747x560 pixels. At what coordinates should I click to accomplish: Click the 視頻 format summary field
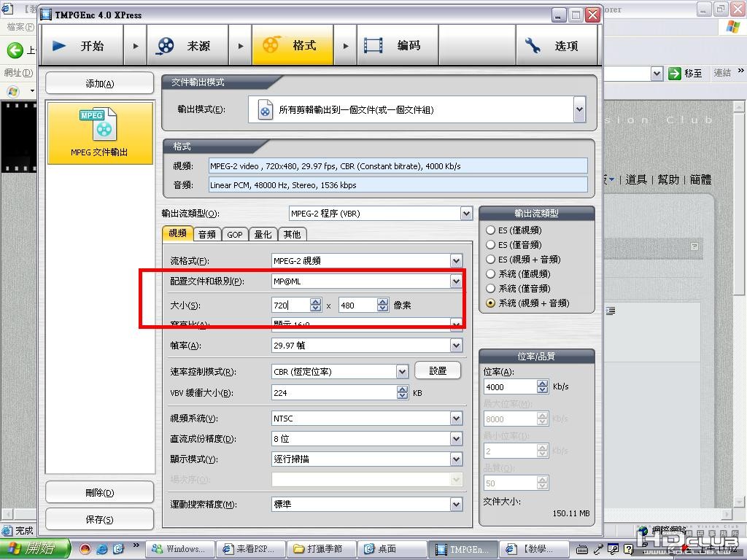coord(398,166)
